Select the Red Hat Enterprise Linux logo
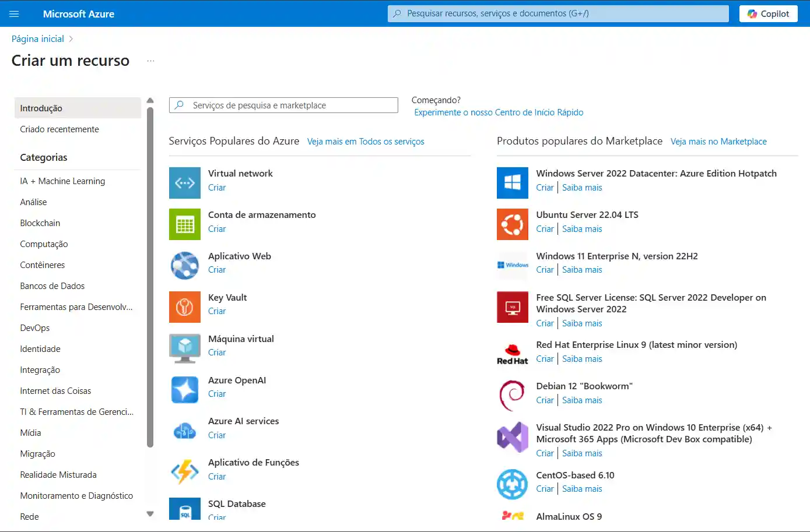 [x=513, y=354]
